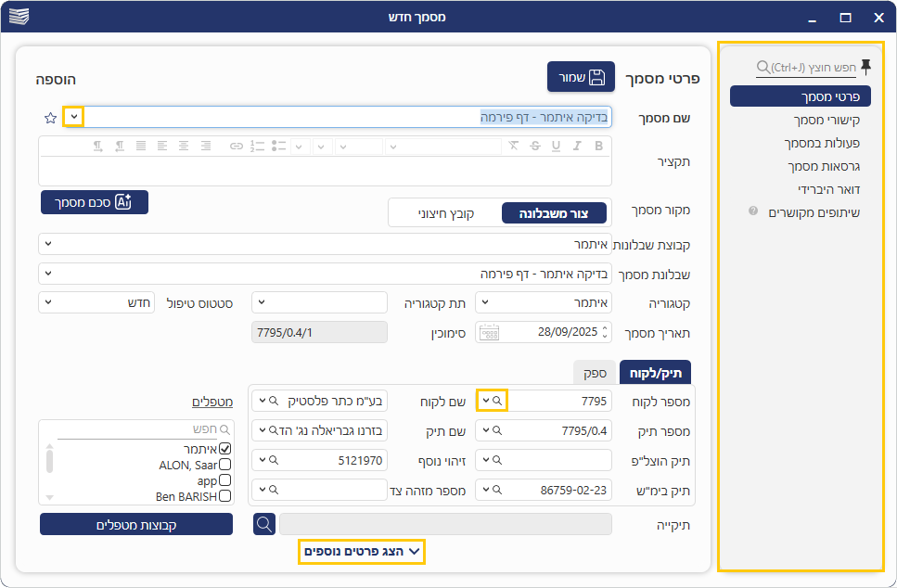Select the קובץ חיצוני source option

(443, 212)
